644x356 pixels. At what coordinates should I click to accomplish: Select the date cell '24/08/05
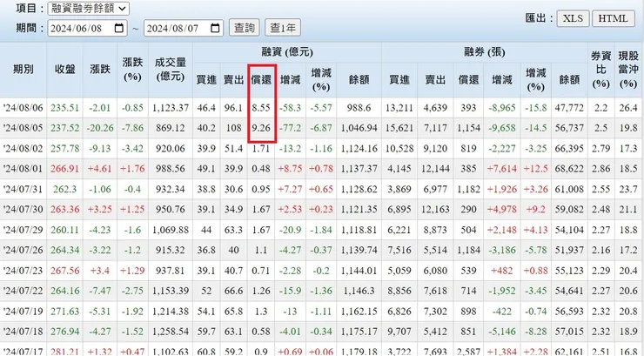(x=23, y=128)
